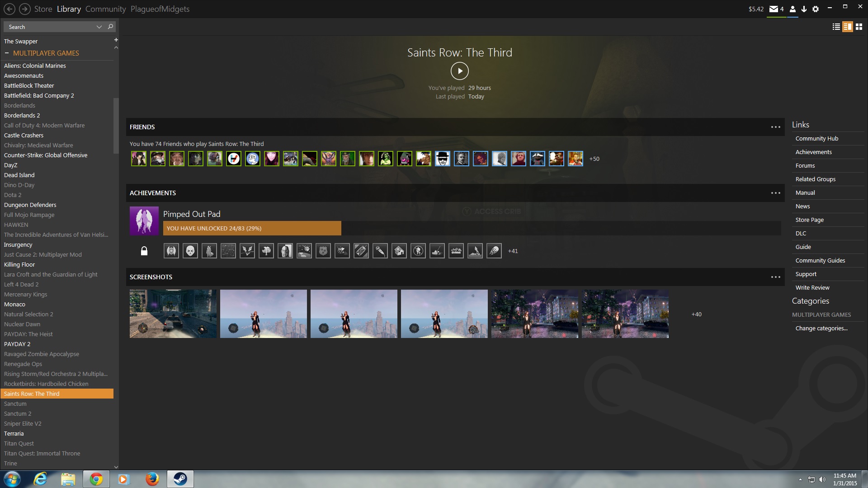
Task: Click the volume speaker tray icon
Action: 822,479
